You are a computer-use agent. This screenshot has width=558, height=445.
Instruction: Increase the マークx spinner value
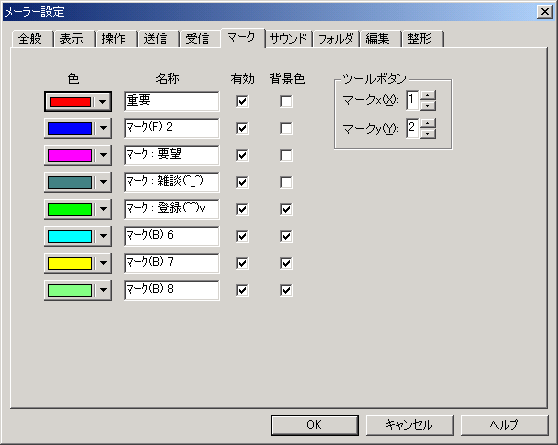(427, 96)
